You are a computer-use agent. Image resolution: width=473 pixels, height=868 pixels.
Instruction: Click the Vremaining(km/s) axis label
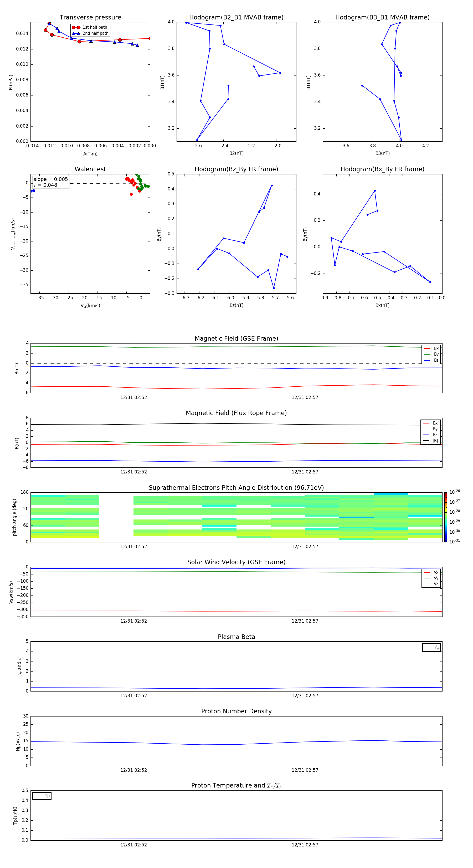click(13, 234)
